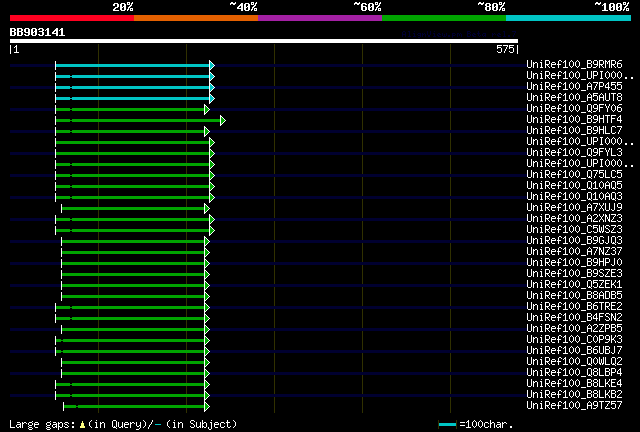The width and height of the screenshot is (640, 432).
Task: Select the UniRef100_B8ADB5 label
Action: 574,296
